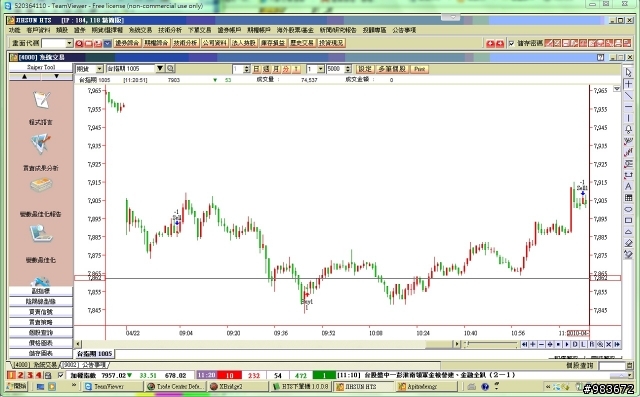Click the D period icon in bottom chart controls
Image resolution: width=640 pixels, height=397 pixels.
pos(575,345)
